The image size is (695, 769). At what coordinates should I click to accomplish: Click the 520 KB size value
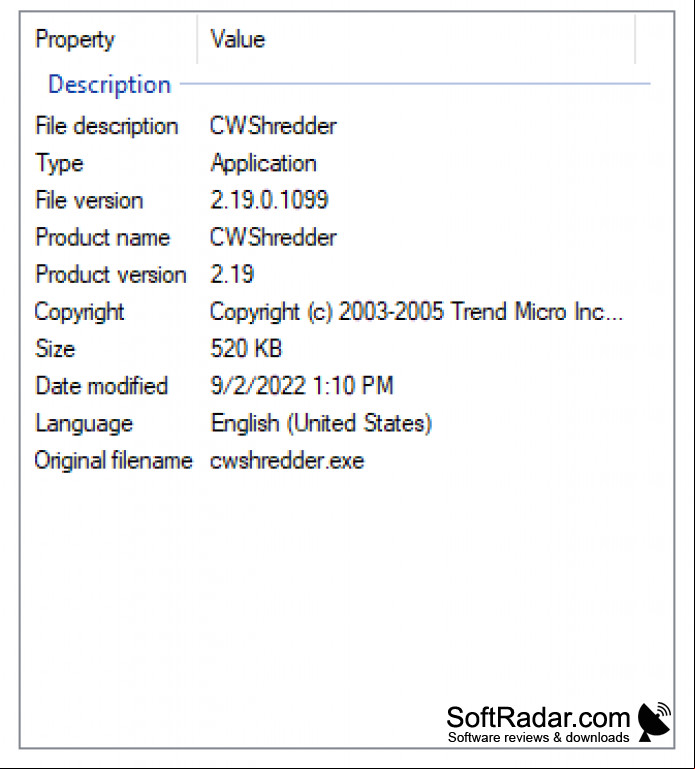pos(246,349)
